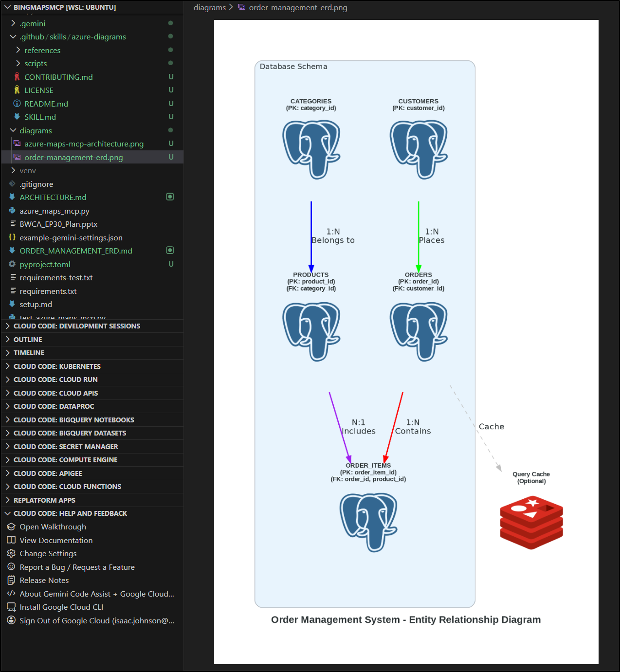The width and height of the screenshot is (620, 672).
Task: Expand the OUTLINE section
Action: click(x=28, y=340)
